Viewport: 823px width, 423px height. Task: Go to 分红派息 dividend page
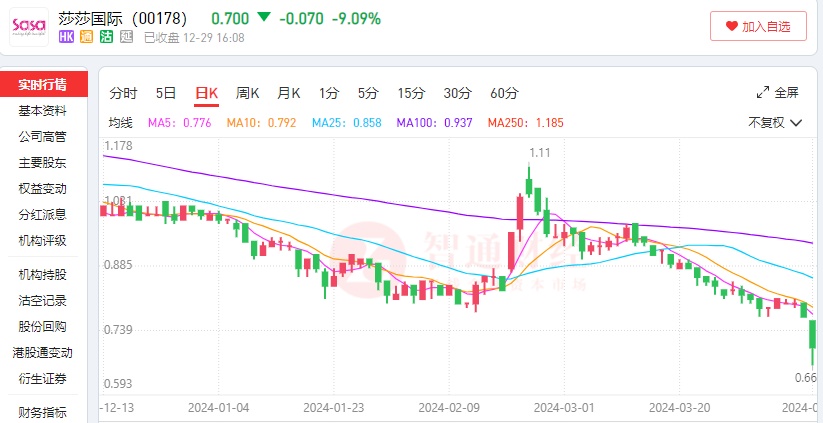(x=43, y=214)
